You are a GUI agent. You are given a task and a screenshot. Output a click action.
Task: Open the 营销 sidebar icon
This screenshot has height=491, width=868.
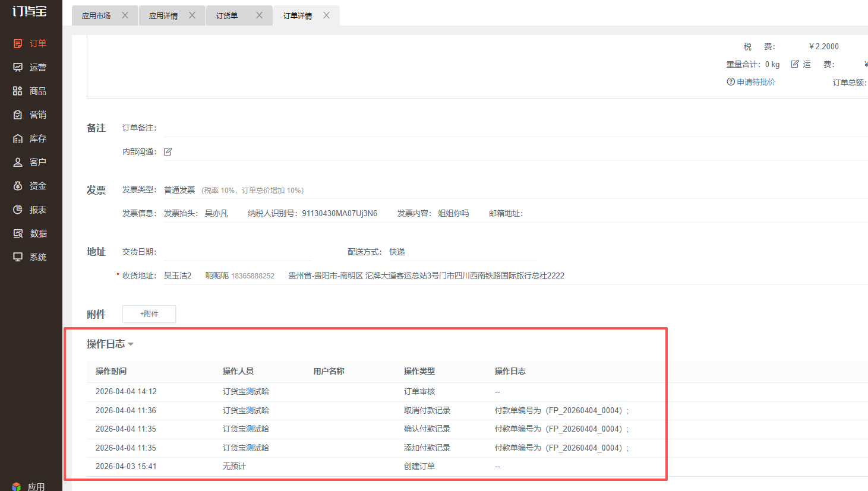pos(18,115)
